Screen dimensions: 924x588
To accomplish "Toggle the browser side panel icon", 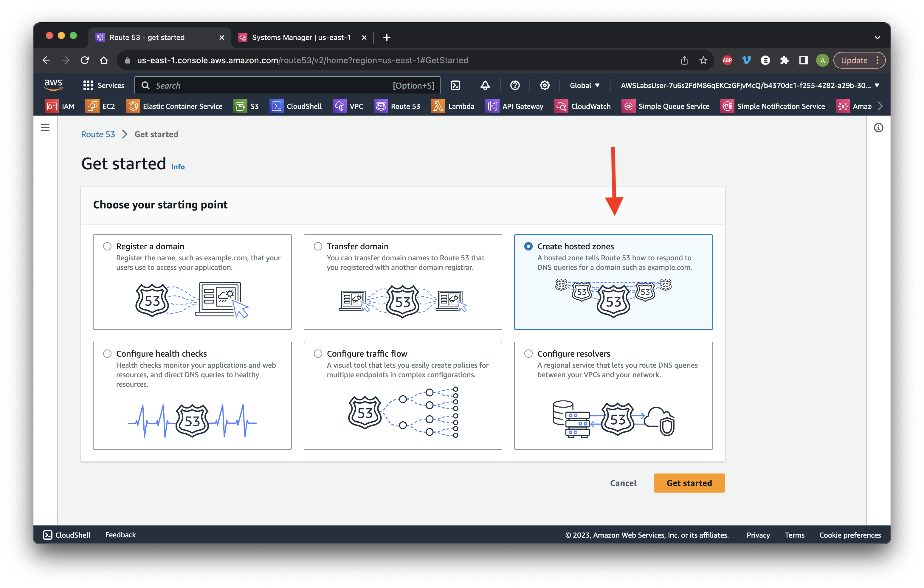I will [x=803, y=60].
